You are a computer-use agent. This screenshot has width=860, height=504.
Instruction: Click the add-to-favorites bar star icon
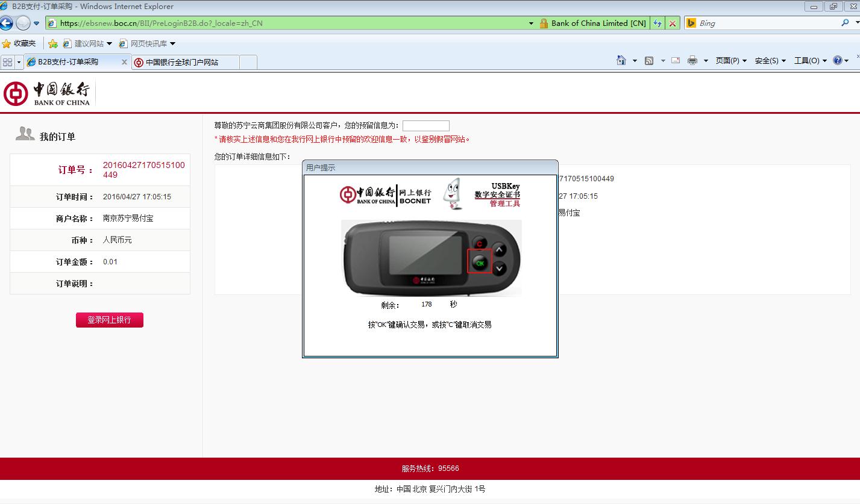53,43
